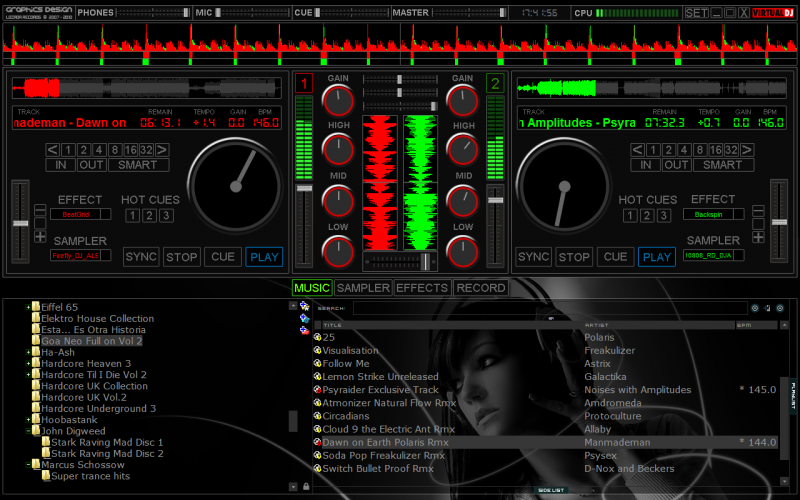Toggle SMART loop on deck 1
Viewport: 800px width, 500px height.
(x=138, y=165)
